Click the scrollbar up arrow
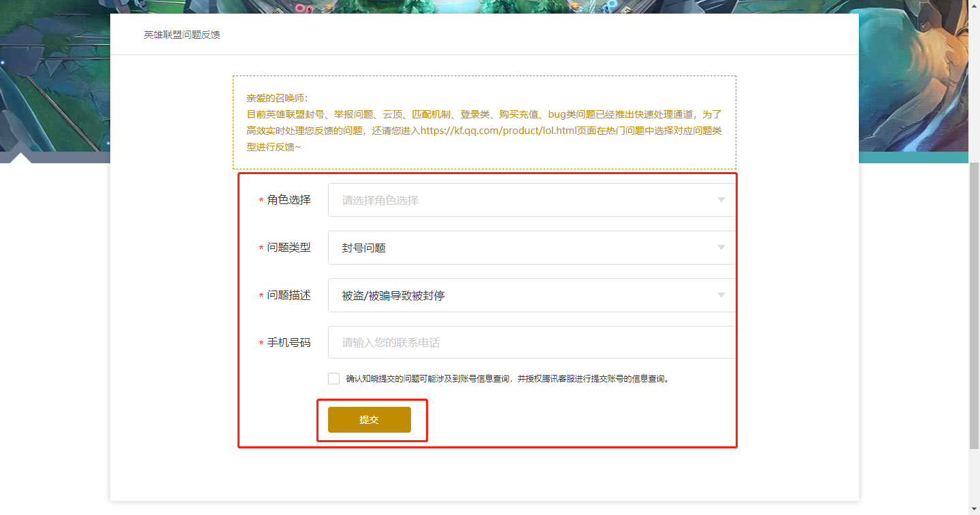980x515 pixels. (975, 5)
